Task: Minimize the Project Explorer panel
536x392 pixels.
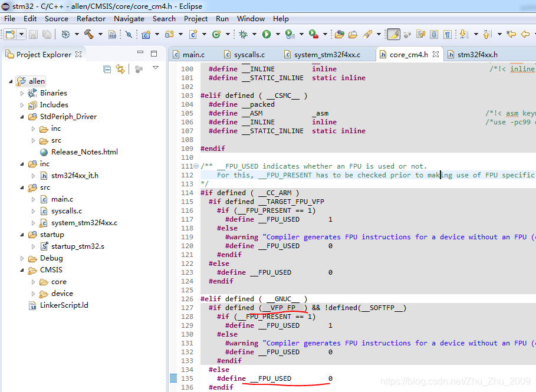Action: click(x=140, y=52)
